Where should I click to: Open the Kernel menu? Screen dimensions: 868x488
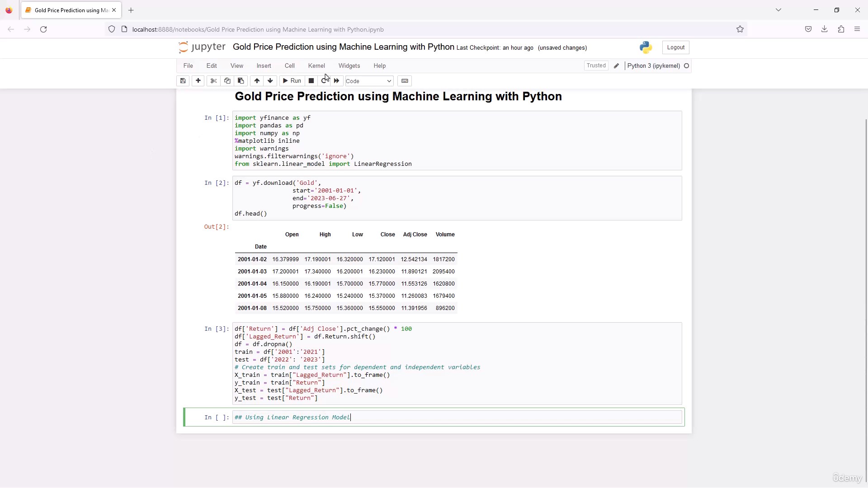click(316, 66)
